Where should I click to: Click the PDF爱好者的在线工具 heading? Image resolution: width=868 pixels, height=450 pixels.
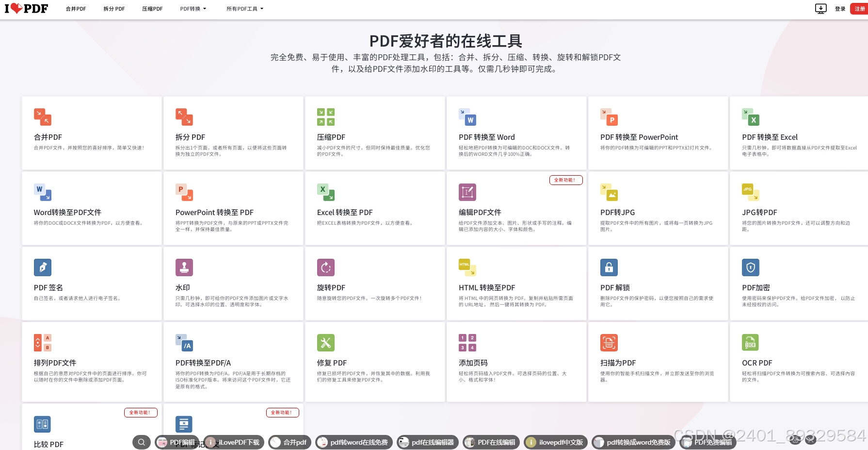pyautogui.click(x=446, y=41)
